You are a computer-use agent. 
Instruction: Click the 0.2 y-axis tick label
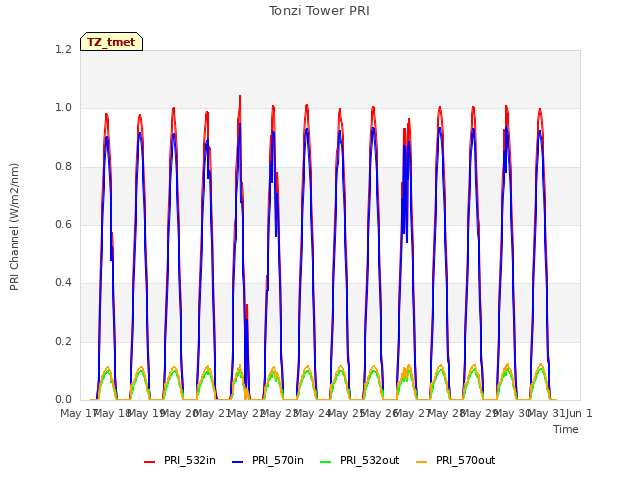[63, 341]
